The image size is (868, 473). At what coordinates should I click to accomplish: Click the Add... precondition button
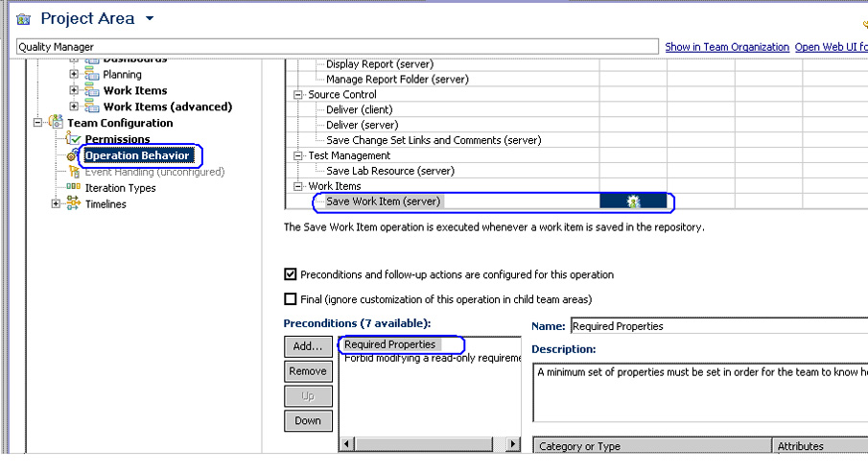click(x=307, y=346)
